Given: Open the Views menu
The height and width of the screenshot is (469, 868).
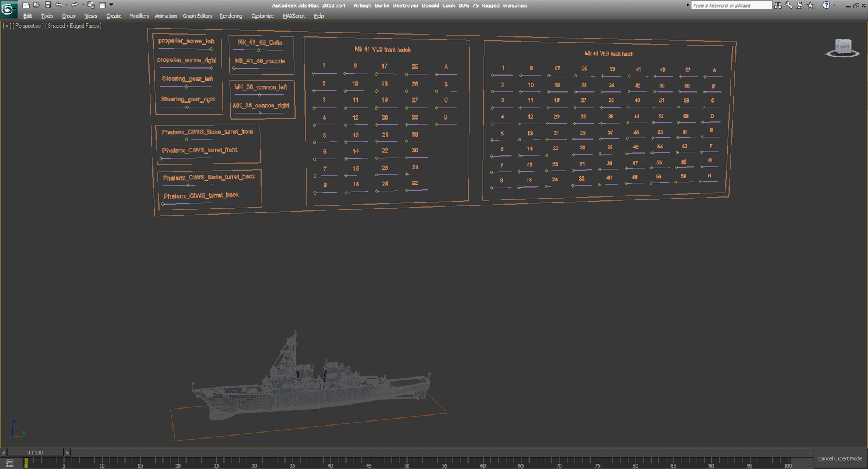Looking at the screenshot, I should click(x=91, y=16).
